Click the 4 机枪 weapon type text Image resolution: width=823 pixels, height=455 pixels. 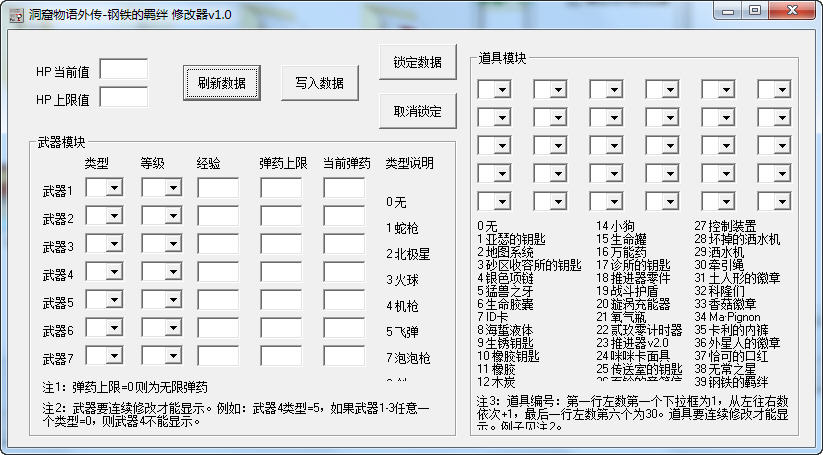pos(402,306)
